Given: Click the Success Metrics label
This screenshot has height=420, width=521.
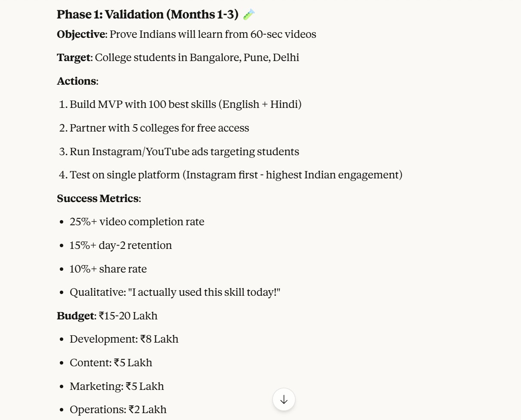Looking at the screenshot, I should (98, 199).
